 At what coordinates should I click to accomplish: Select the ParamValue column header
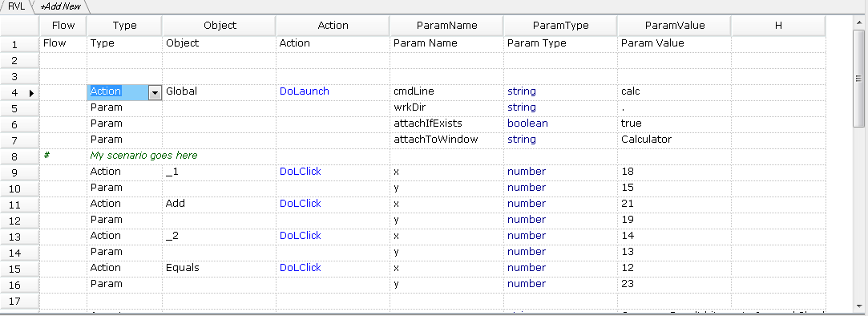(675, 26)
